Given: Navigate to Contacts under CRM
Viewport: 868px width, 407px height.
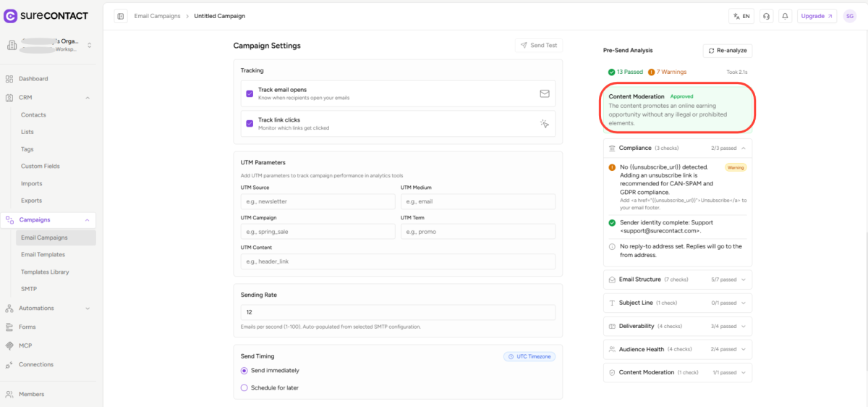Looking at the screenshot, I should (x=33, y=114).
